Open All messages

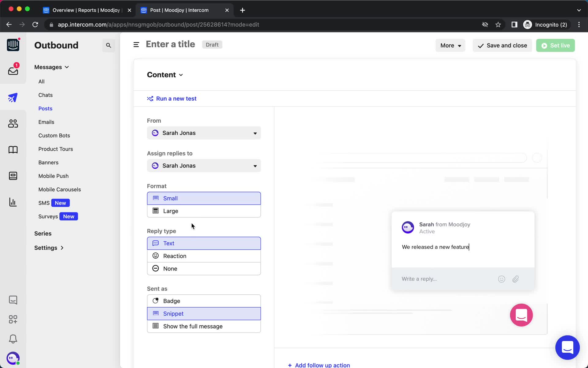(x=41, y=82)
